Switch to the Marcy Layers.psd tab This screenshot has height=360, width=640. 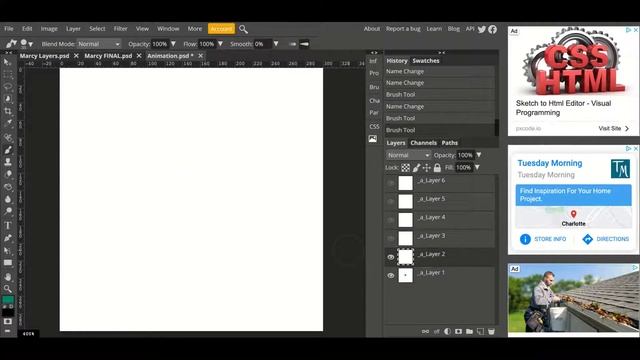[x=44, y=56]
